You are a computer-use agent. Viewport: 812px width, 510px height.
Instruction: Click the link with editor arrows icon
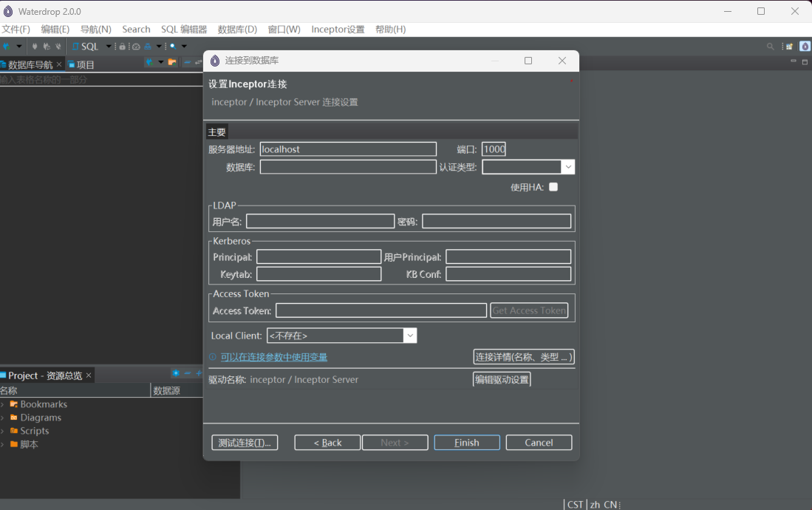198,62
